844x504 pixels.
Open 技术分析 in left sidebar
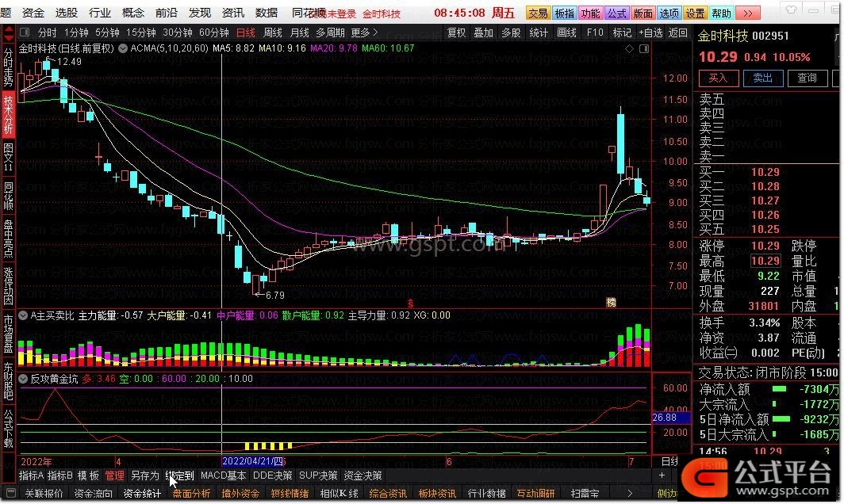tap(8, 115)
